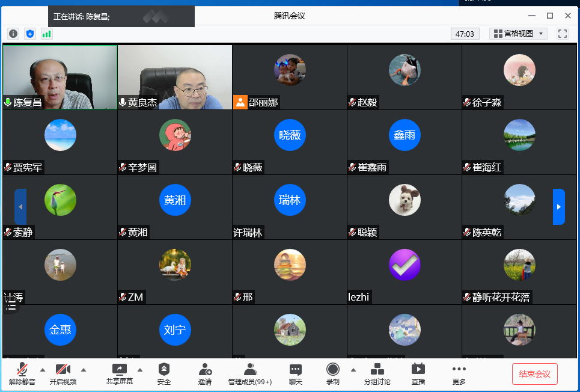
Task: Toggle 开启视频 camera button
Action: [x=63, y=373]
